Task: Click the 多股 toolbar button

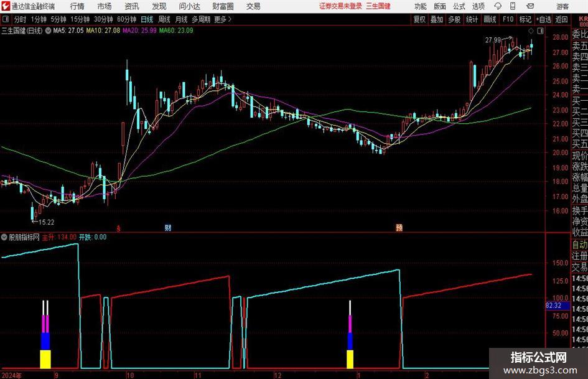Action: 454,19
